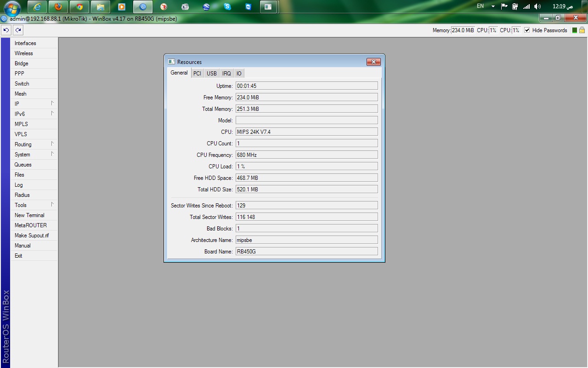
Task: Open the Log menu item
Action: point(34,185)
